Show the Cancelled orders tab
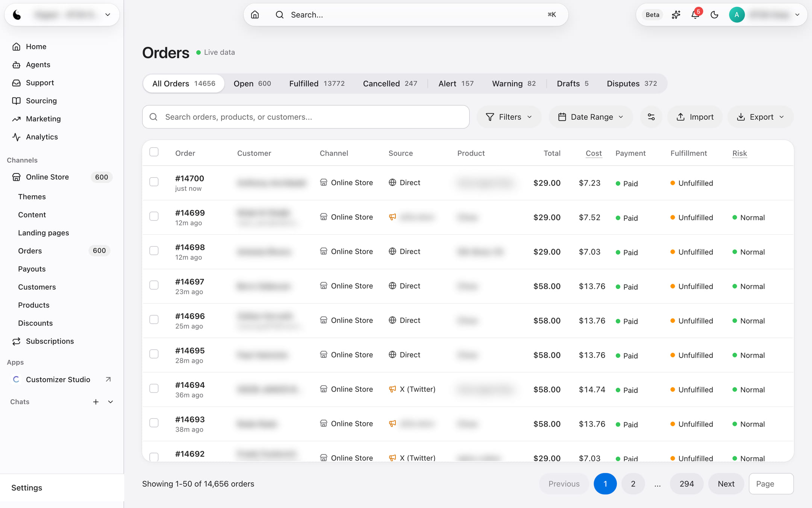 (390, 84)
